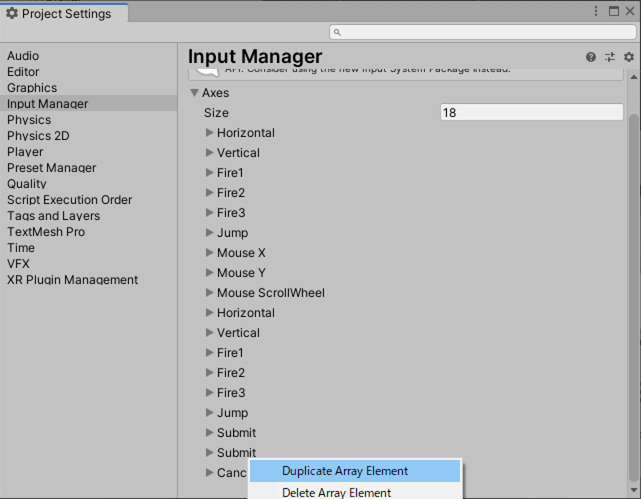Maximize the Project Settings window

[x=614, y=11]
